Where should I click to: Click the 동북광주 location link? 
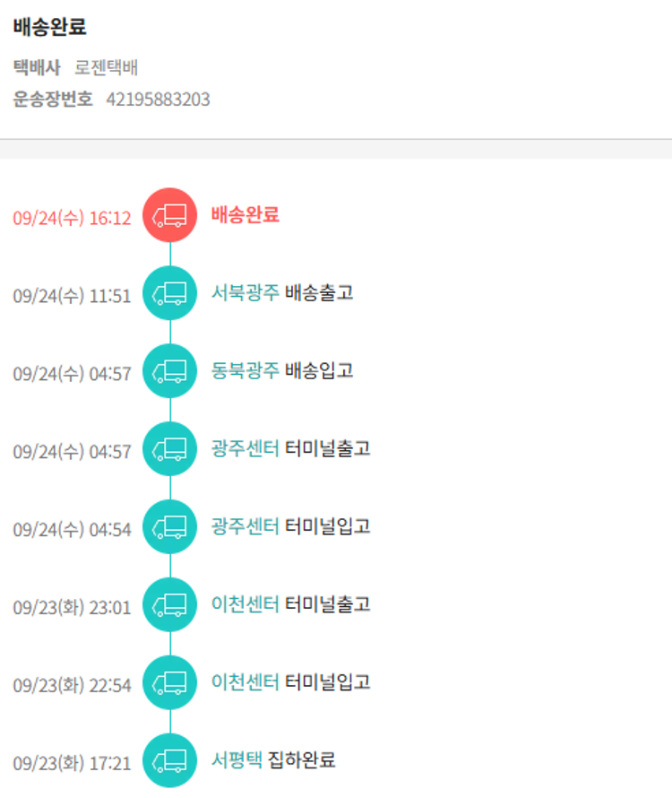coord(245,371)
